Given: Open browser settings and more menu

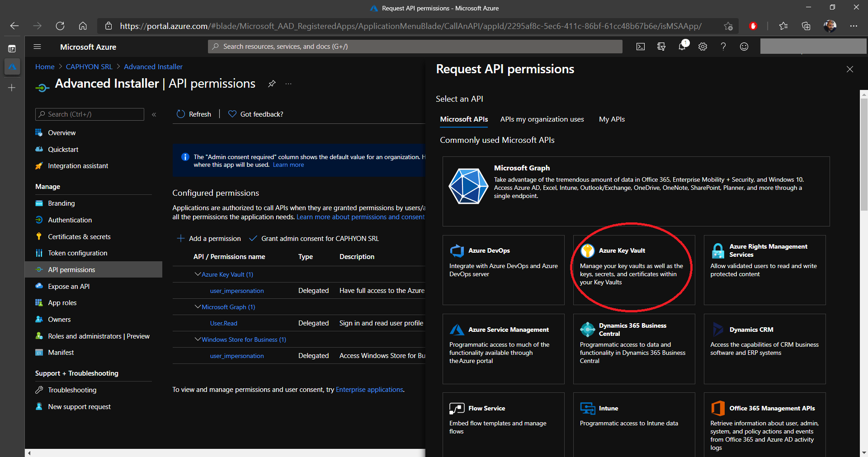Looking at the screenshot, I should point(854,26).
